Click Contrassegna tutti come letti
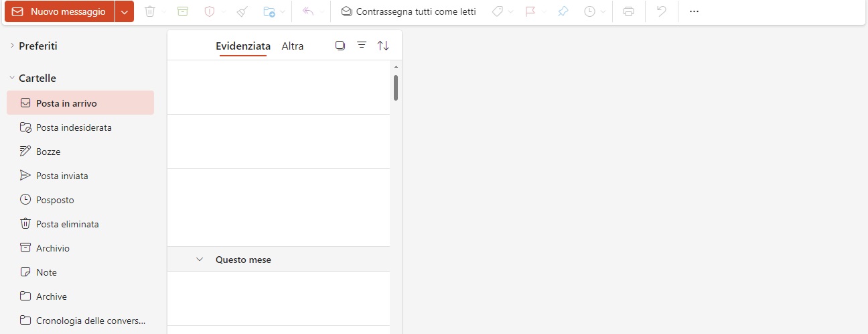The width and height of the screenshot is (868, 334). (409, 11)
